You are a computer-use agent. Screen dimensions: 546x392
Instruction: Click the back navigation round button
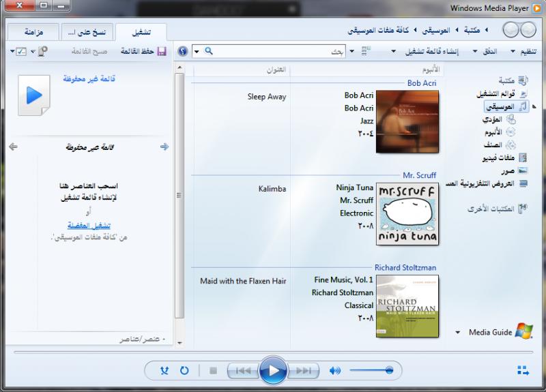pyautogui.click(x=528, y=30)
